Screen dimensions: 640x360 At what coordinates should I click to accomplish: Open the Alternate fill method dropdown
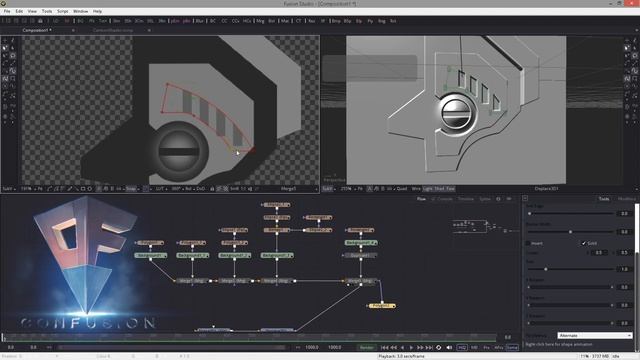click(x=595, y=336)
